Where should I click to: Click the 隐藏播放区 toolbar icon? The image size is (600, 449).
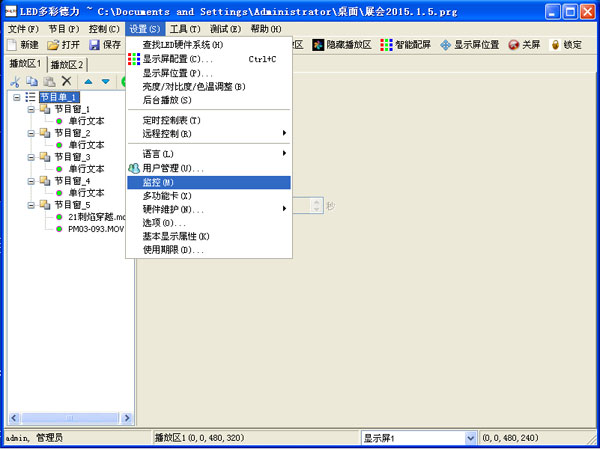pyautogui.click(x=318, y=45)
